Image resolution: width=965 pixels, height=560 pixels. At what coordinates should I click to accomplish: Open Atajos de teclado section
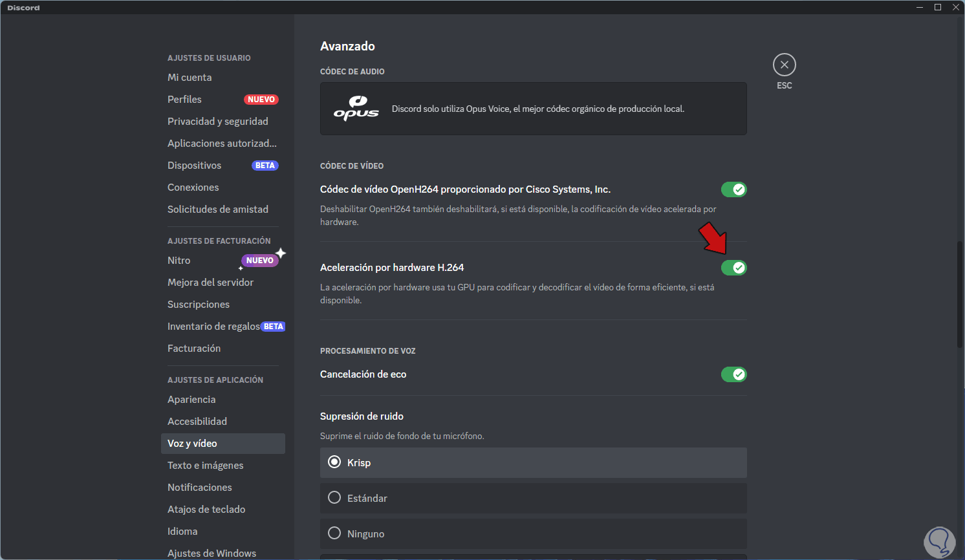(206, 510)
